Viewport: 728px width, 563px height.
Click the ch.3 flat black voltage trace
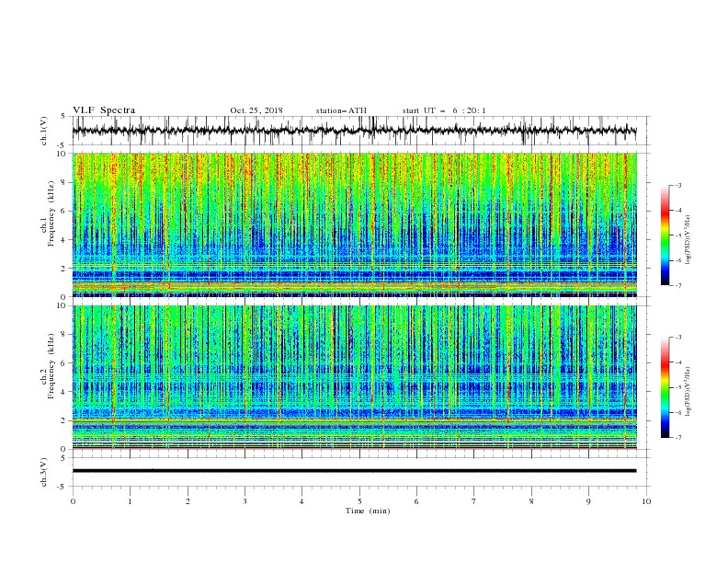354,471
